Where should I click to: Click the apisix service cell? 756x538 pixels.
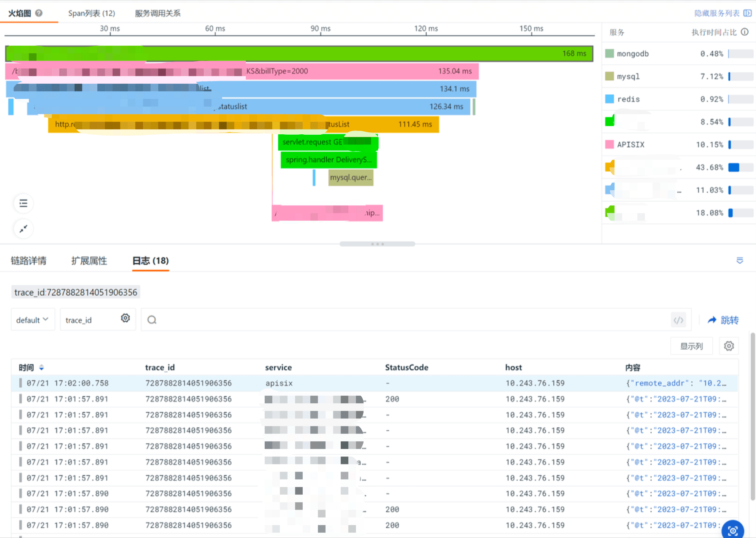pos(279,383)
